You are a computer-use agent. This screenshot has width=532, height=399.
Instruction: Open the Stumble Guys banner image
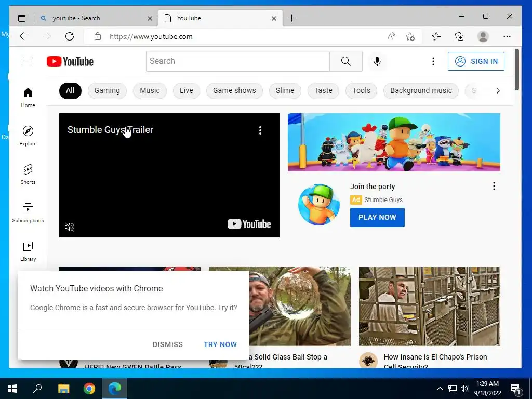(x=394, y=142)
